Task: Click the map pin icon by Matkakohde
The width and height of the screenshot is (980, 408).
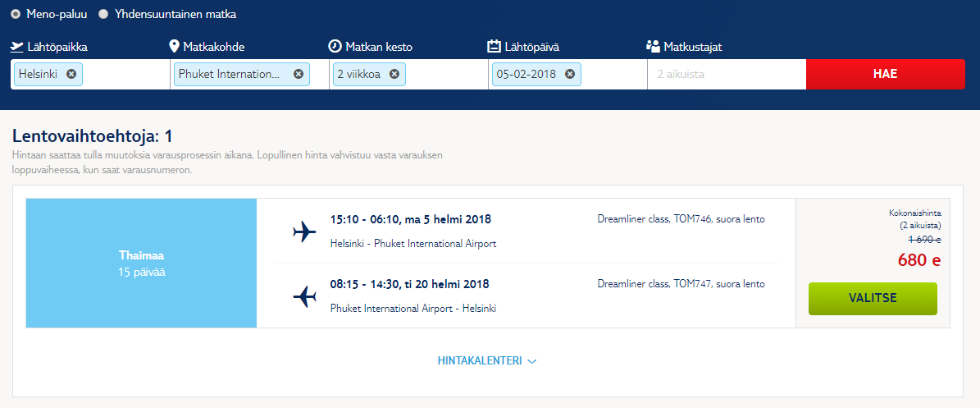Action: pos(174,46)
